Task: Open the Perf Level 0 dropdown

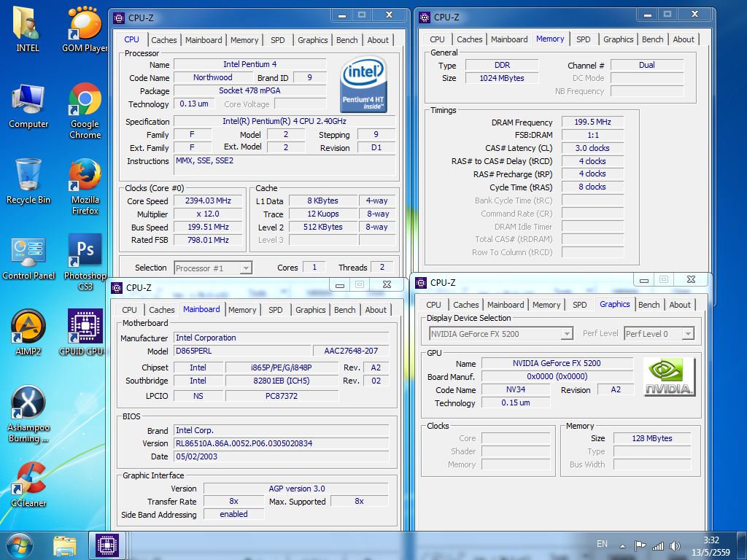Action: click(686, 334)
